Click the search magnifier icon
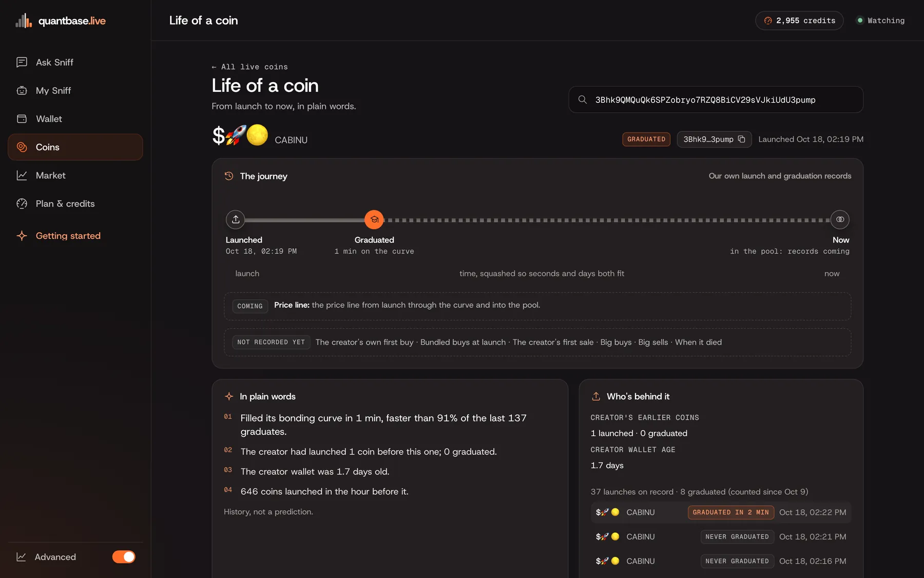This screenshot has width=924, height=578. click(x=583, y=100)
